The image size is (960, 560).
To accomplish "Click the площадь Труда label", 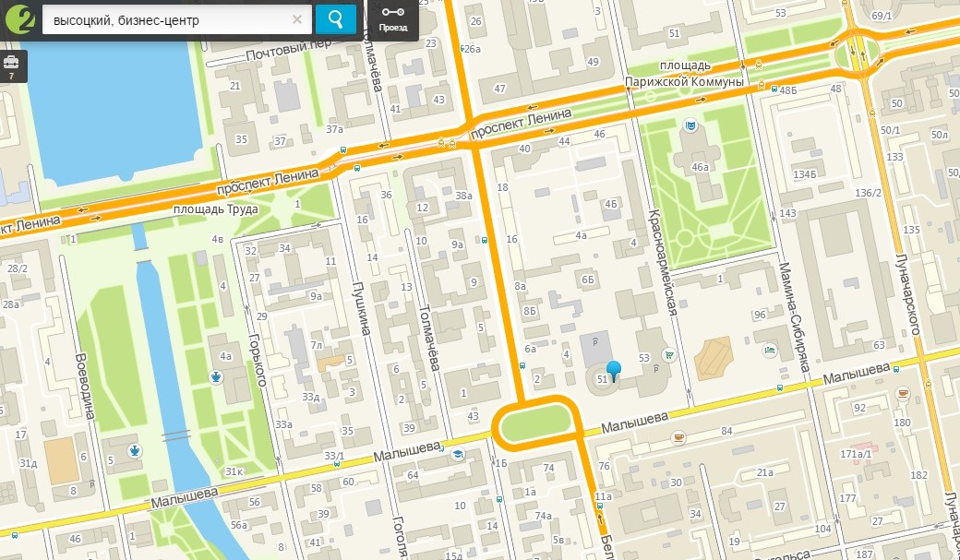I will pos(215,209).
